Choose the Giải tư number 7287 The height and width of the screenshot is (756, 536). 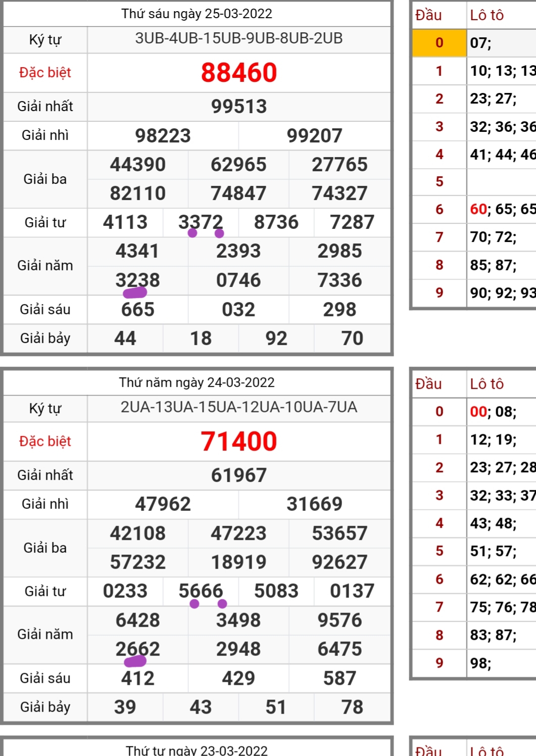(352, 222)
